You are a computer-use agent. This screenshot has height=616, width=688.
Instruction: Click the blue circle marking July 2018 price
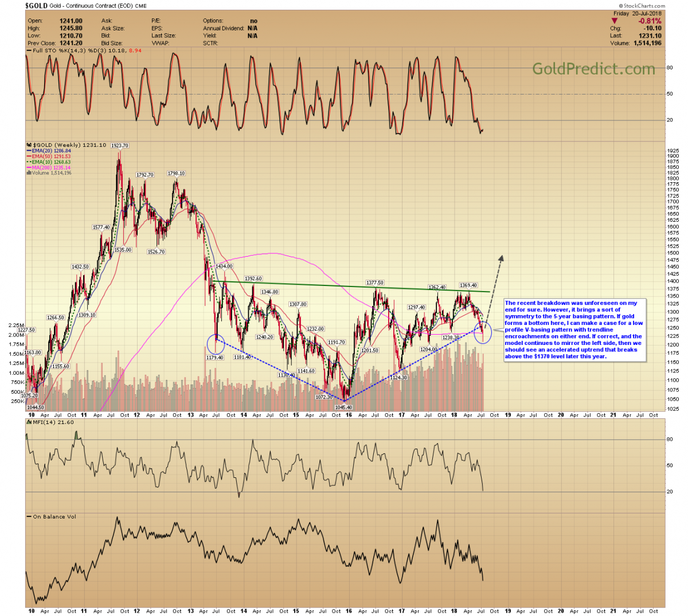point(483,332)
